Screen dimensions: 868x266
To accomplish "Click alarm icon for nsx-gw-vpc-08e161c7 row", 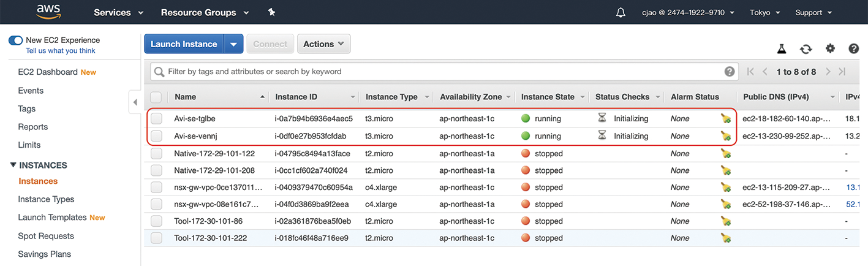I will (x=726, y=204).
